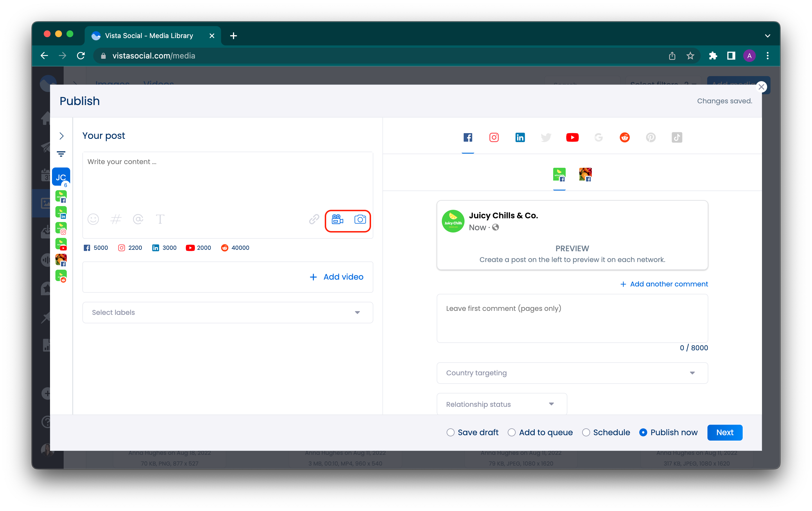The image size is (812, 511).
Task: Close the Vista Social Media Library tab
Action: tap(212, 36)
